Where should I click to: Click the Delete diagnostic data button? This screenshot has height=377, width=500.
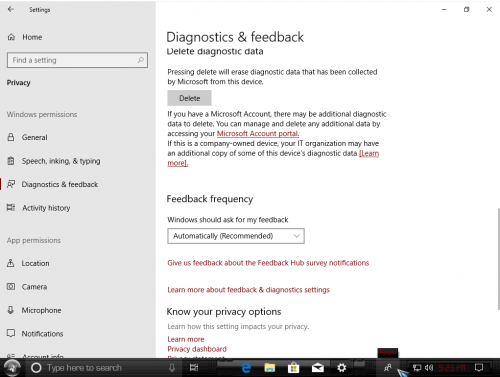coord(189,98)
